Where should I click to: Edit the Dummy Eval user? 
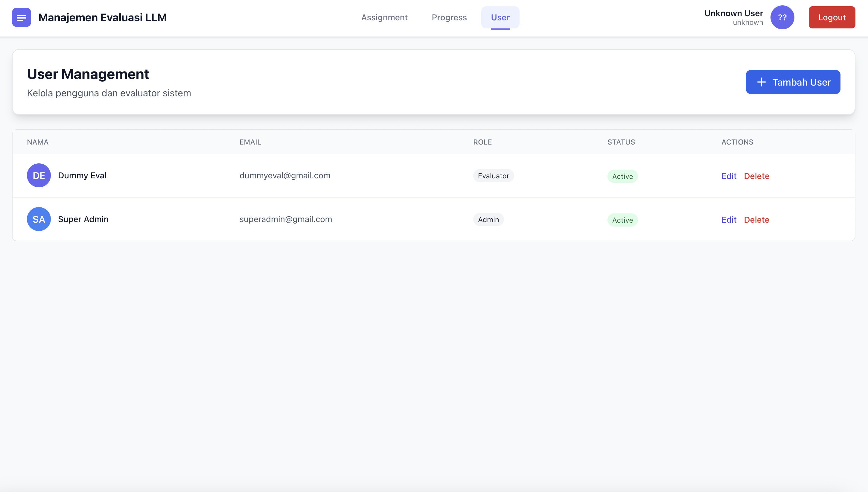pyautogui.click(x=729, y=176)
